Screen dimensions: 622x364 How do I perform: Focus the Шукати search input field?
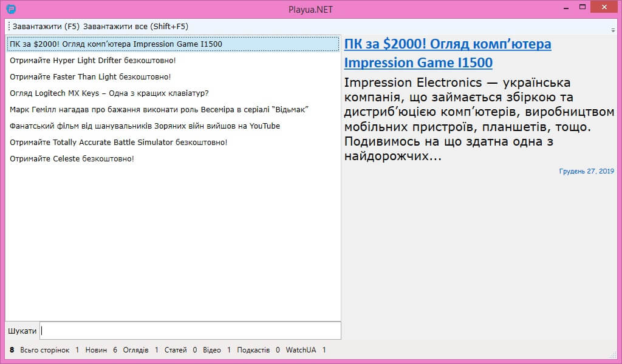(x=190, y=331)
